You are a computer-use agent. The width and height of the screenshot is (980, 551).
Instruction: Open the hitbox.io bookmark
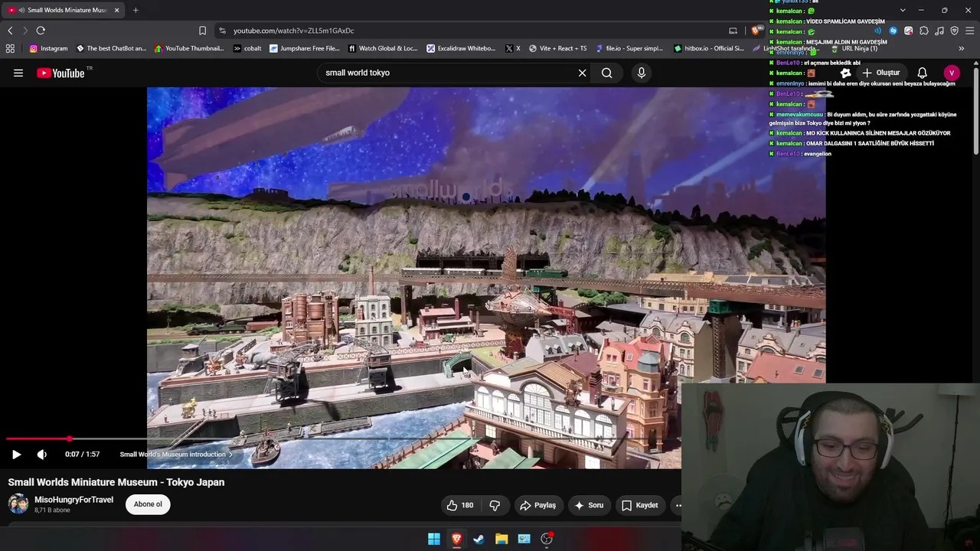tap(709, 48)
